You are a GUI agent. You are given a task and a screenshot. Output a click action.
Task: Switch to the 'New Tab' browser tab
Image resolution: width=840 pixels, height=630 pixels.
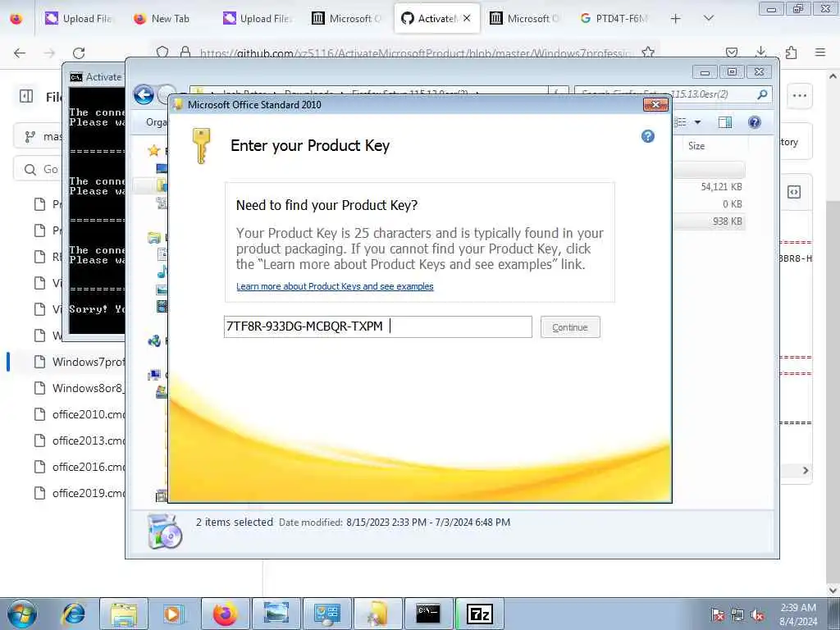(162, 18)
